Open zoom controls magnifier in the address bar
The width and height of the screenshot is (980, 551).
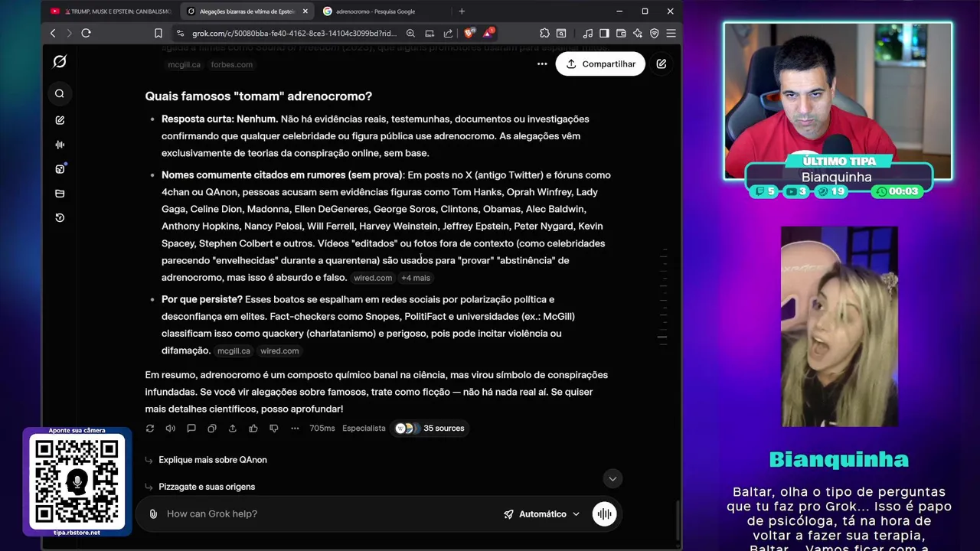410,33
